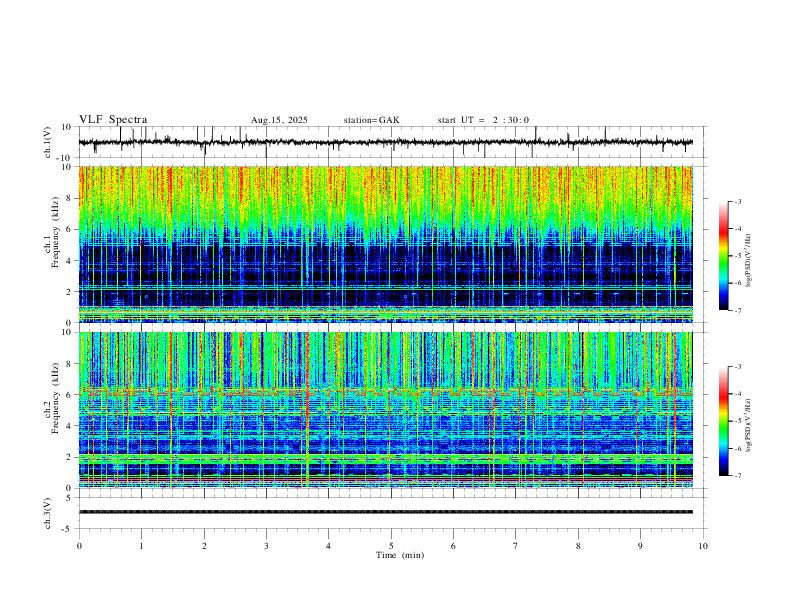Click the upper colorbar beside ch.1 spectrogram
Viewport: 792px width, 612px height.
[x=723, y=255]
